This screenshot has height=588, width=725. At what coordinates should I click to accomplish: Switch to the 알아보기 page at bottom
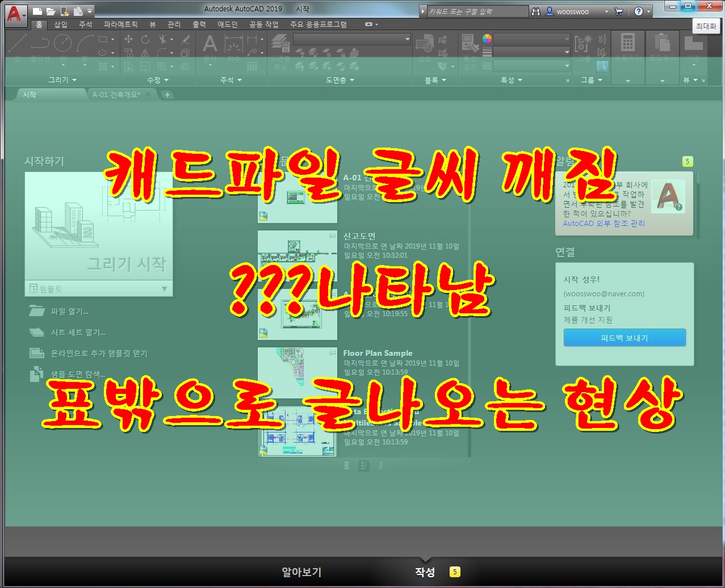pyautogui.click(x=302, y=572)
